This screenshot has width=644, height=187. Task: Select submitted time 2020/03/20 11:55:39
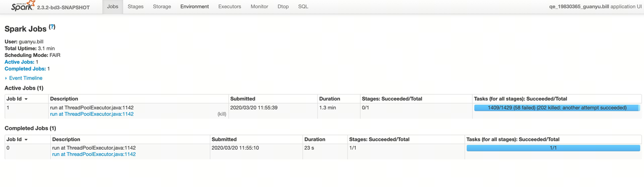[254, 108]
